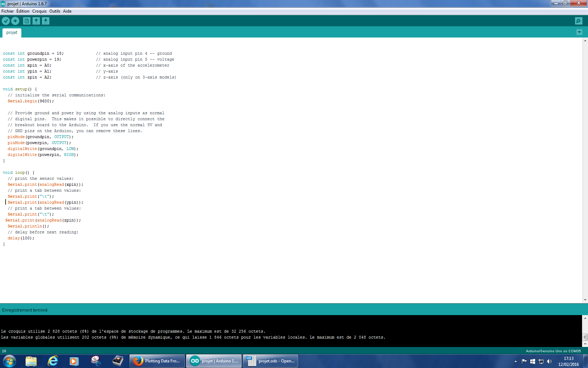Open projet.ods OpenOffice taskbar item
Screen dimensions: 588x368
pos(271,361)
